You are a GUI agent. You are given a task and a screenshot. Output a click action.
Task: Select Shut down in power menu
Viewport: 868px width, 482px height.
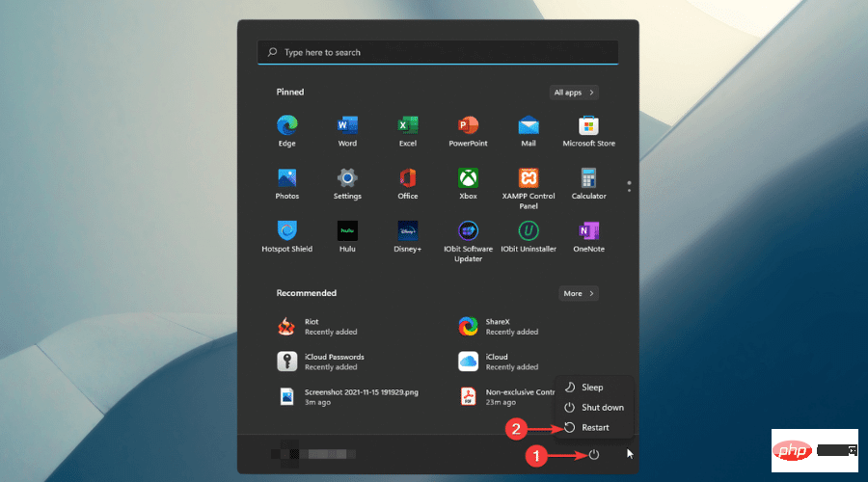[593, 408]
